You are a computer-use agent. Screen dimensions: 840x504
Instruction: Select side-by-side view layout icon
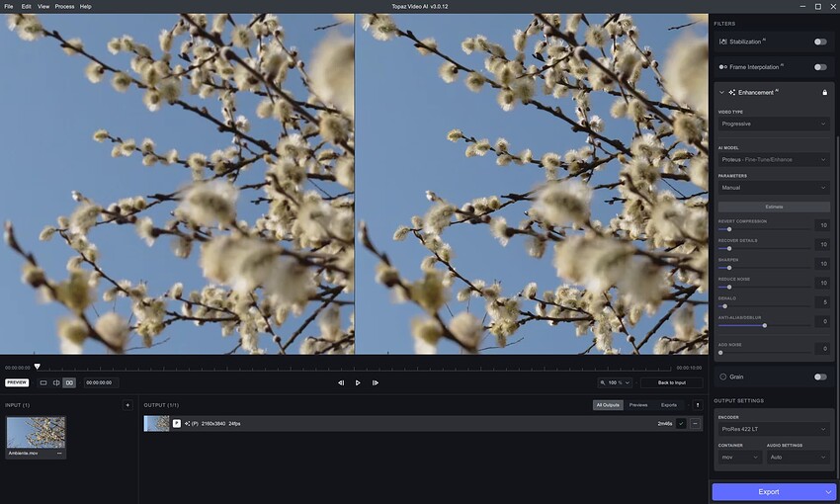pyautogui.click(x=69, y=383)
